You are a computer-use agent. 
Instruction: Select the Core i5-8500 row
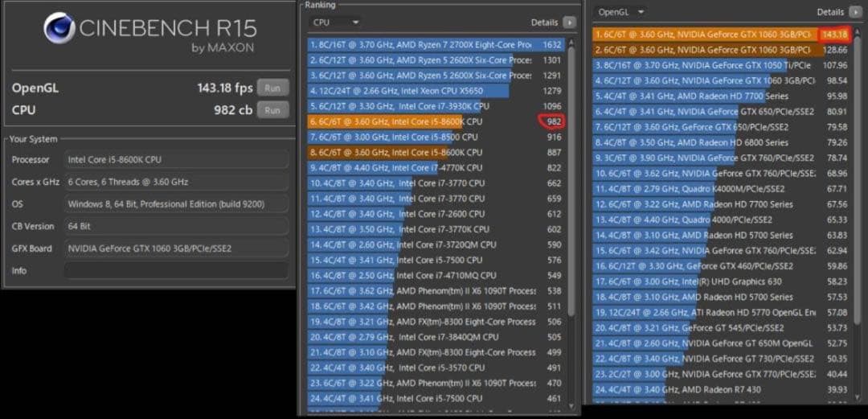[436, 137]
